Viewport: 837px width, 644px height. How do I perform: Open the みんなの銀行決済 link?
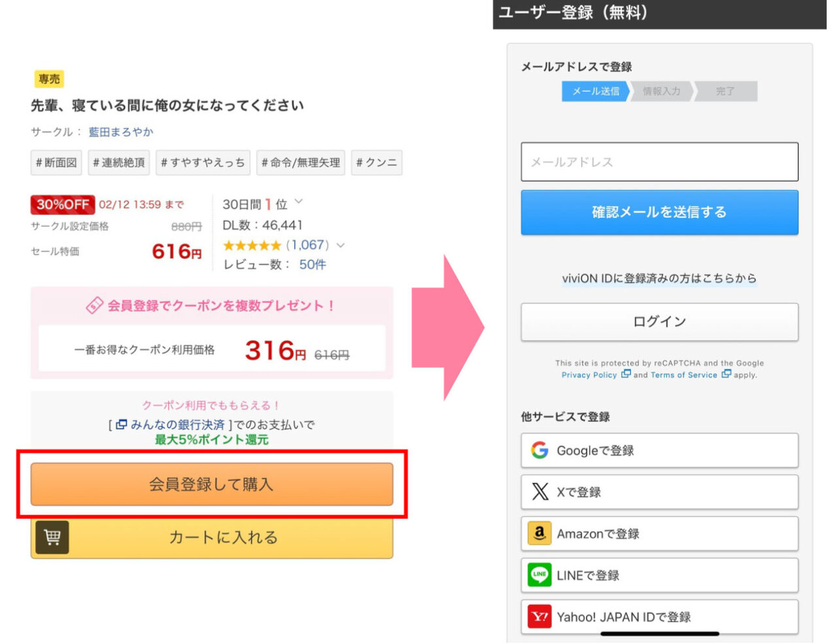[x=177, y=425]
